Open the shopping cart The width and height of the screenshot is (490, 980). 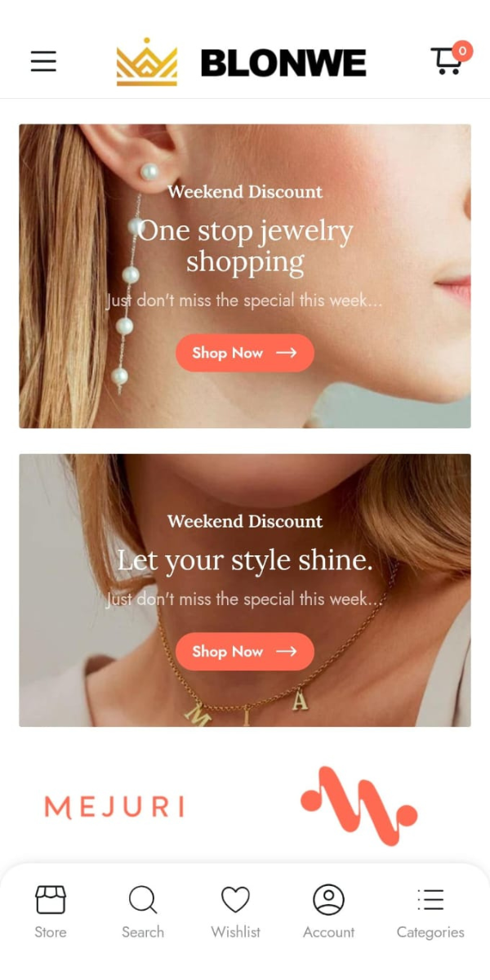click(x=447, y=61)
